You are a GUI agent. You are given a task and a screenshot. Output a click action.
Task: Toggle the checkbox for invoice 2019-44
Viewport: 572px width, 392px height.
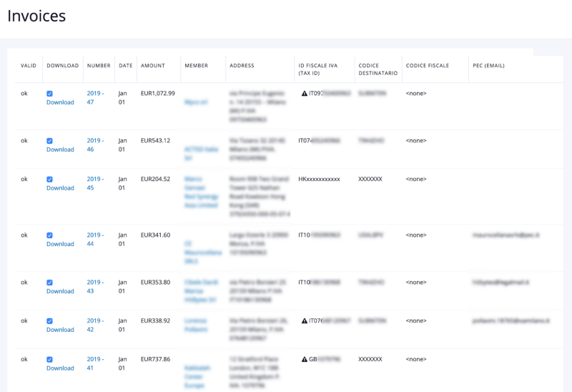click(49, 235)
